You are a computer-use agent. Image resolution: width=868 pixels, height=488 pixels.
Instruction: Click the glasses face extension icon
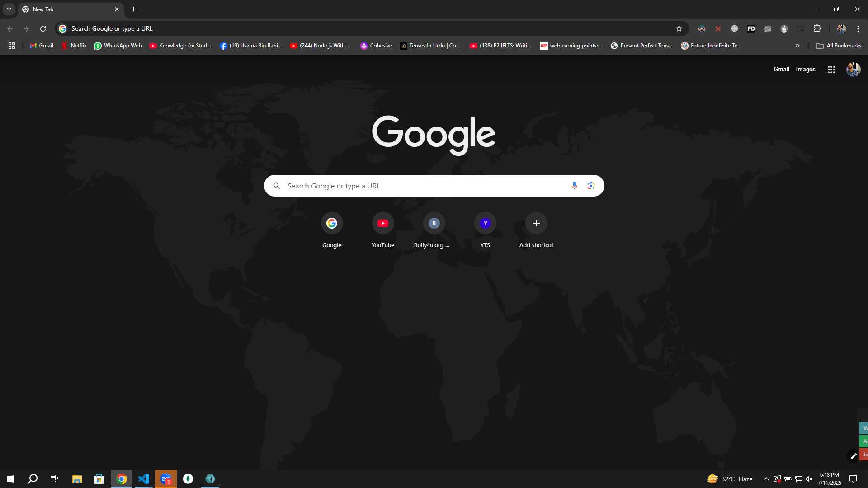point(702,28)
